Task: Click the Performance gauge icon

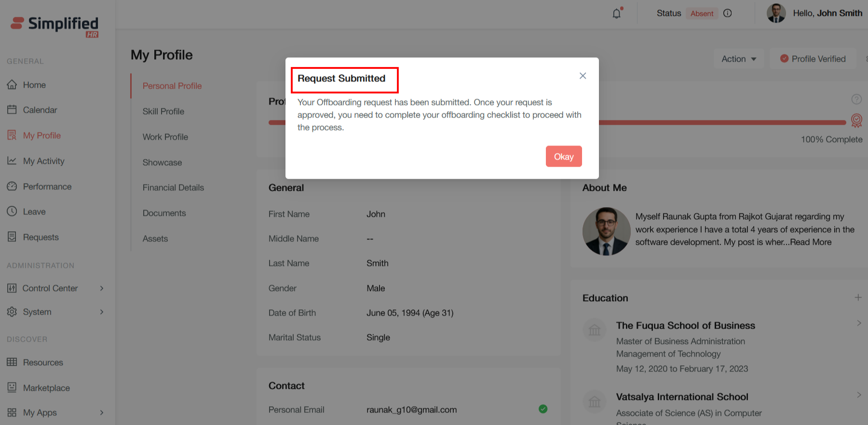Action: 12,186
